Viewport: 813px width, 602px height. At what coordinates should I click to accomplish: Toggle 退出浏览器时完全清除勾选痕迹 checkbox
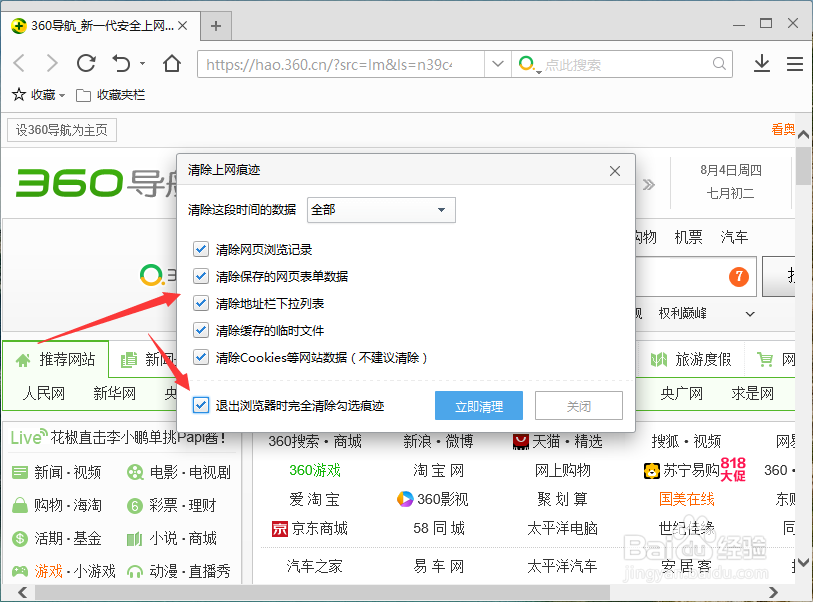[x=201, y=405]
